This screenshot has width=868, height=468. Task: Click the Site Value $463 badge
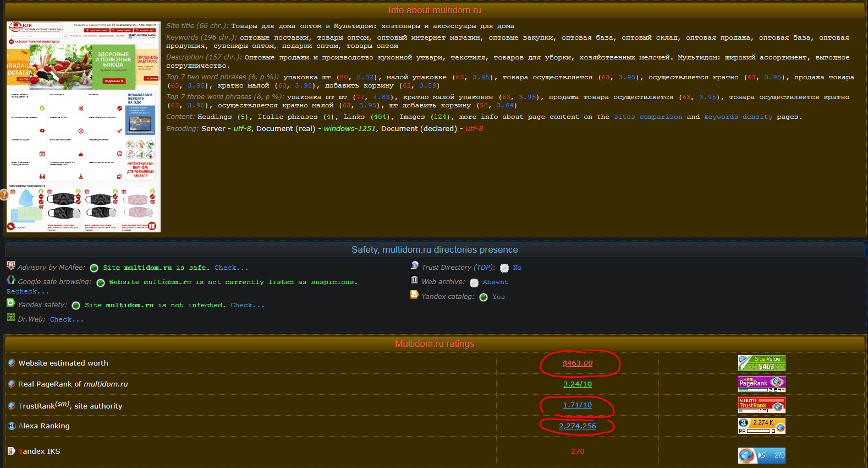(x=761, y=363)
